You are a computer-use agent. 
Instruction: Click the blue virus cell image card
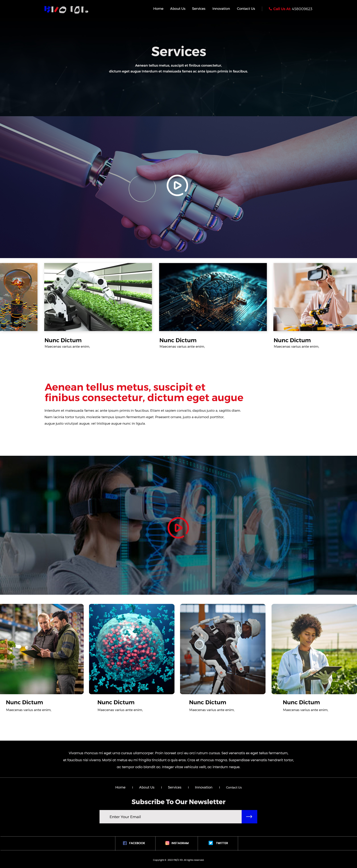pos(131,649)
